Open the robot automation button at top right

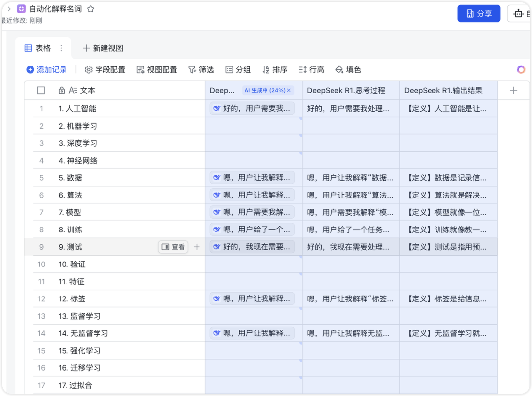(519, 14)
